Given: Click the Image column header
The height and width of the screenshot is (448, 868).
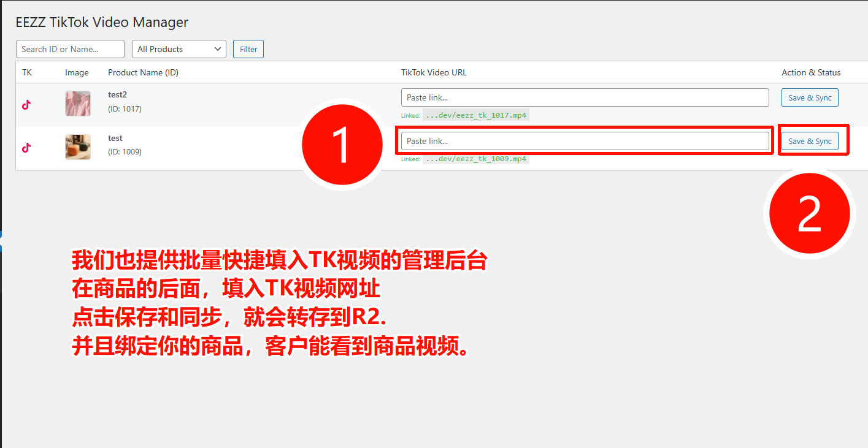Looking at the screenshot, I should (77, 72).
